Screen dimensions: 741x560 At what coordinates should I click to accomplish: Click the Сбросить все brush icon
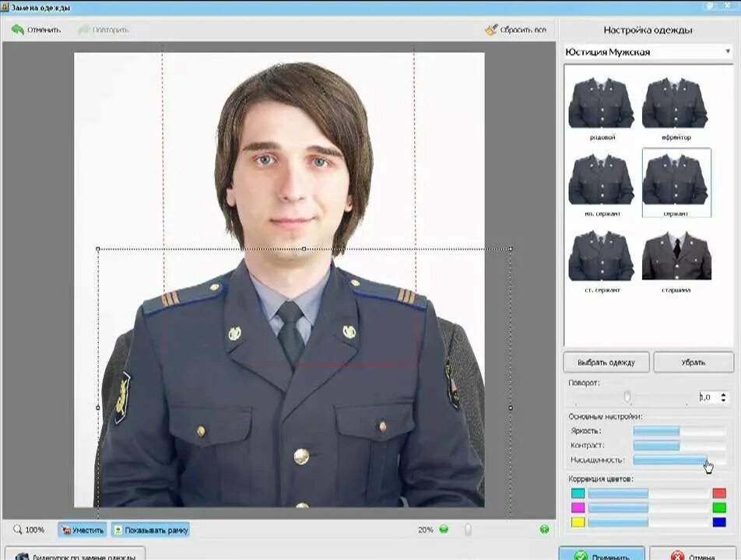(491, 30)
